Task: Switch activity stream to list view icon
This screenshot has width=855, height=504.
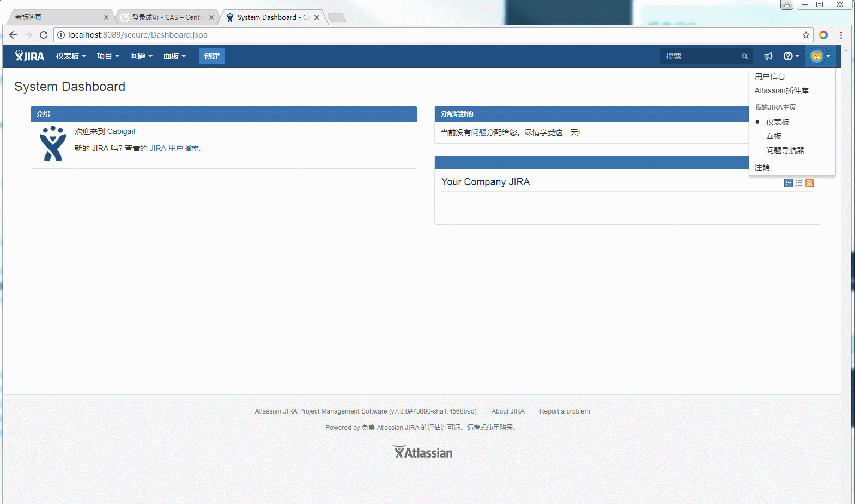Action: (x=799, y=183)
